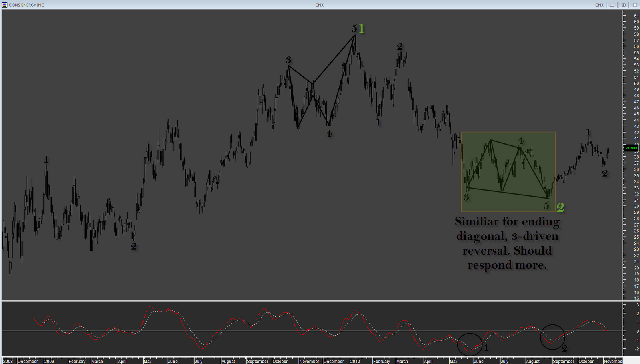Click the 15 label on the price scale

[x=636, y=298]
